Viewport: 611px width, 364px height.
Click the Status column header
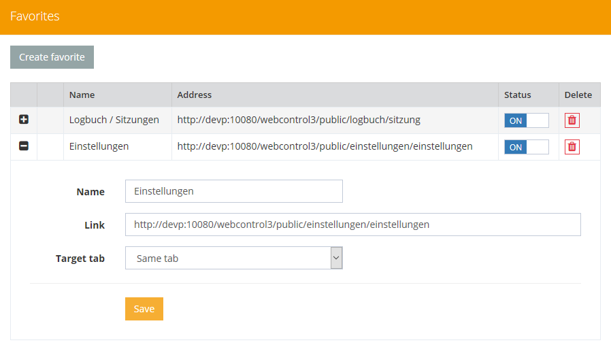[517, 95]
